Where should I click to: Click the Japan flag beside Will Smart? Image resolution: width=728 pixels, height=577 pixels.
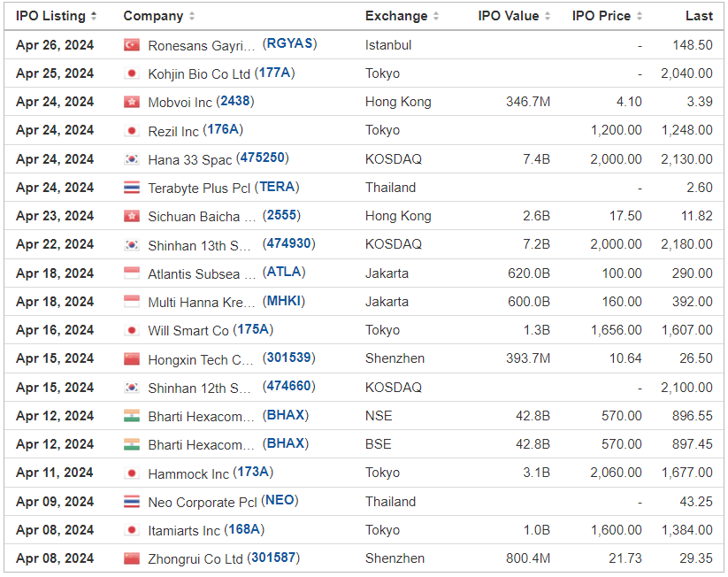pyautogui.click(x=132, y=330)
